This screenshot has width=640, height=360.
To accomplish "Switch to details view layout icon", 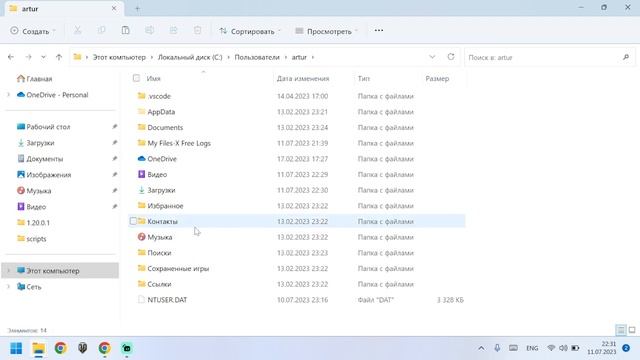I will click(x=621, y=330).
